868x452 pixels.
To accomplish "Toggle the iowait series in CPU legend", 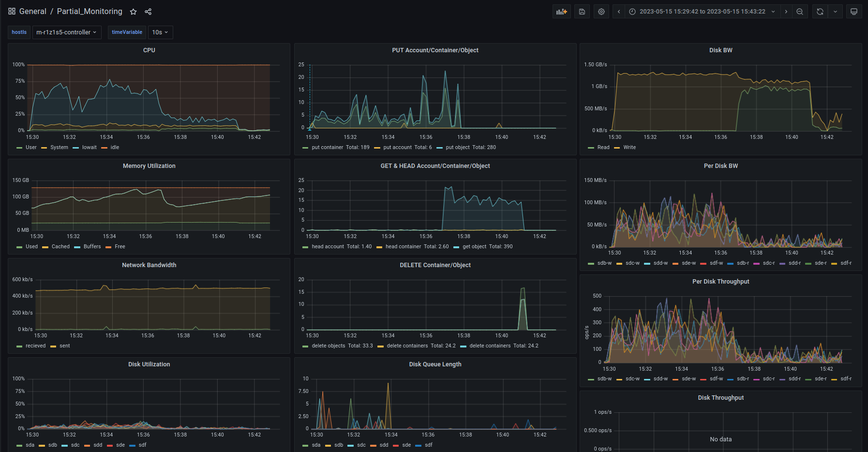I will coord(89,148).
